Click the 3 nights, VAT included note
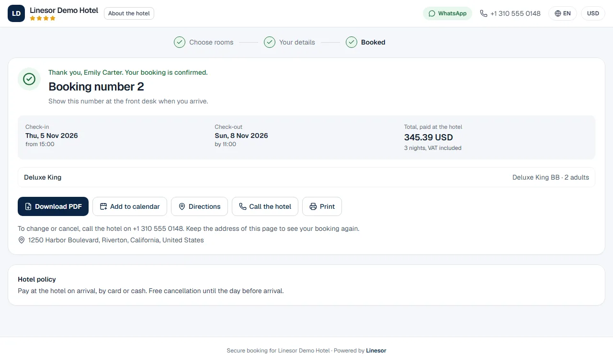 (433, 148)
